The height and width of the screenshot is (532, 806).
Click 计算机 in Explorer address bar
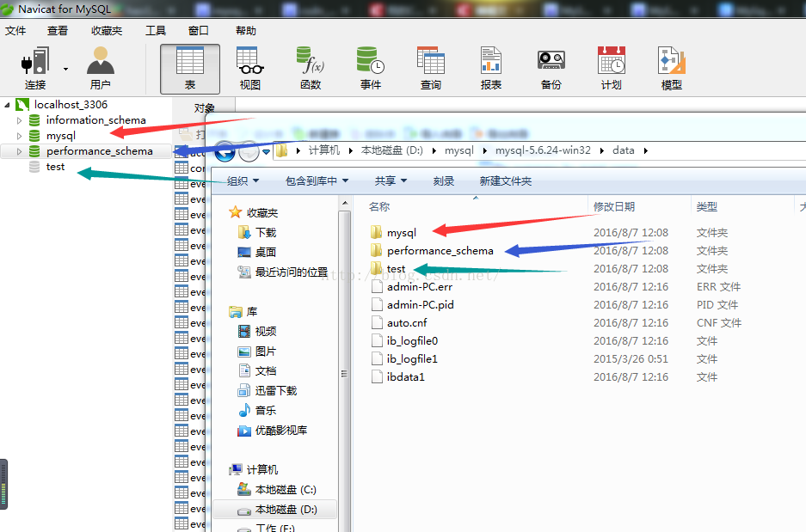click(x=323, y=150)
